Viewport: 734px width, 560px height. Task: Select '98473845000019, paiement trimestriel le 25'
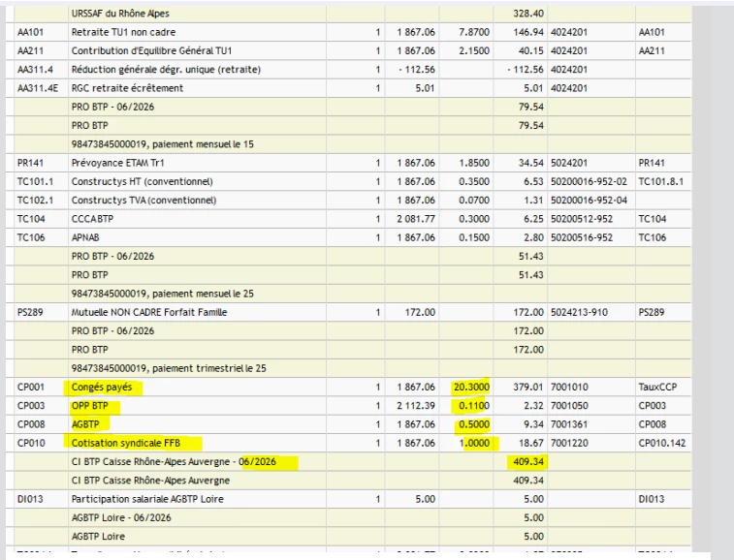point(169,368)
